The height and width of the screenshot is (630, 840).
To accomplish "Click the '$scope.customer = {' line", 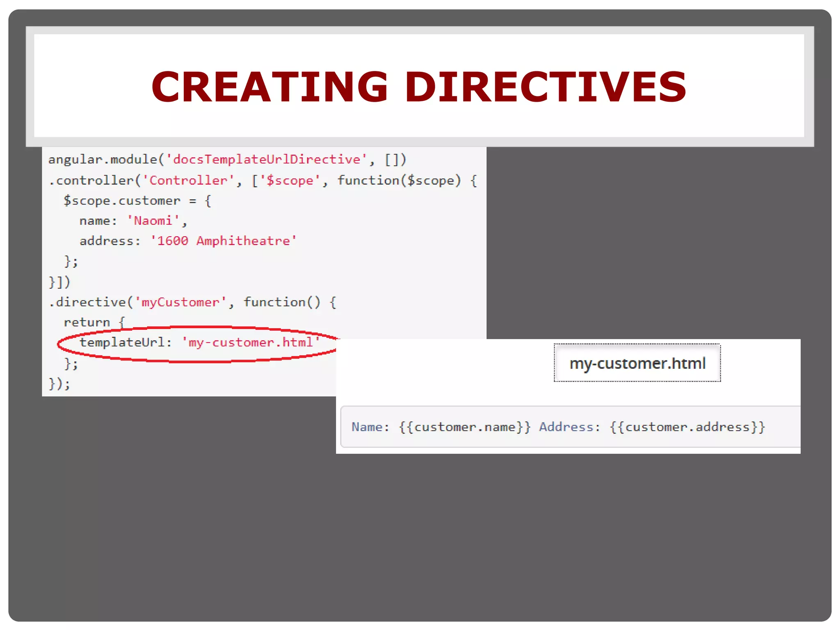I will [137, 201].
